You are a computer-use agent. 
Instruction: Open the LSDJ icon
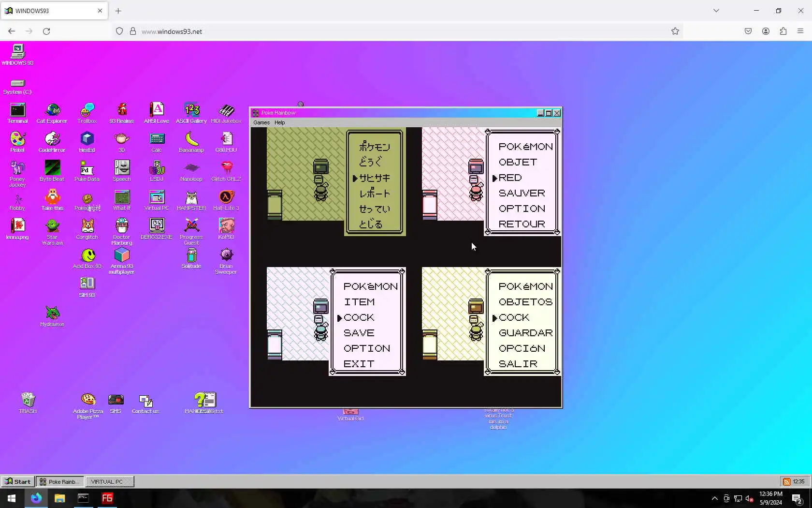[157, 171]
